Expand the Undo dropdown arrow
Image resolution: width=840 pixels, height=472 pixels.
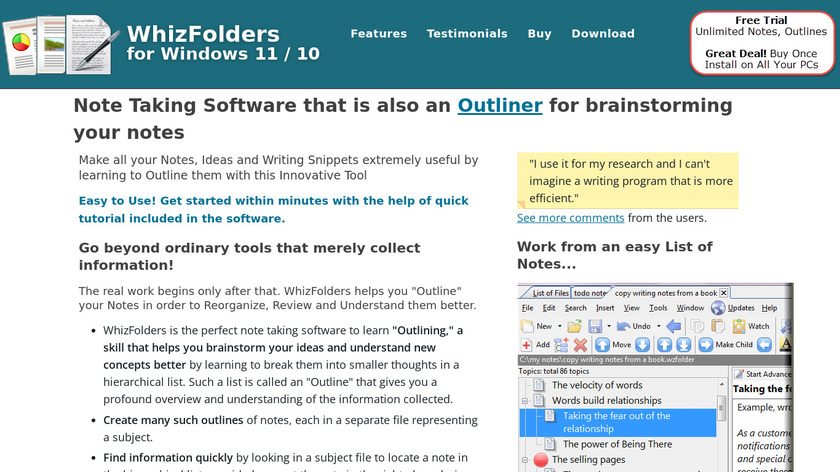pyautogui.click(x=658, y=326)
